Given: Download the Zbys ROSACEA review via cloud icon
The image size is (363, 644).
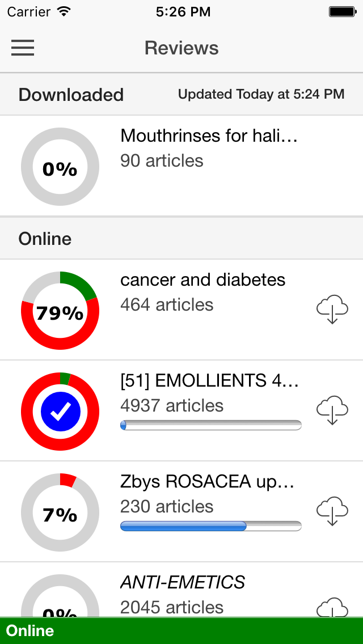Looking at the screenshot, I should tap(332, 511).
